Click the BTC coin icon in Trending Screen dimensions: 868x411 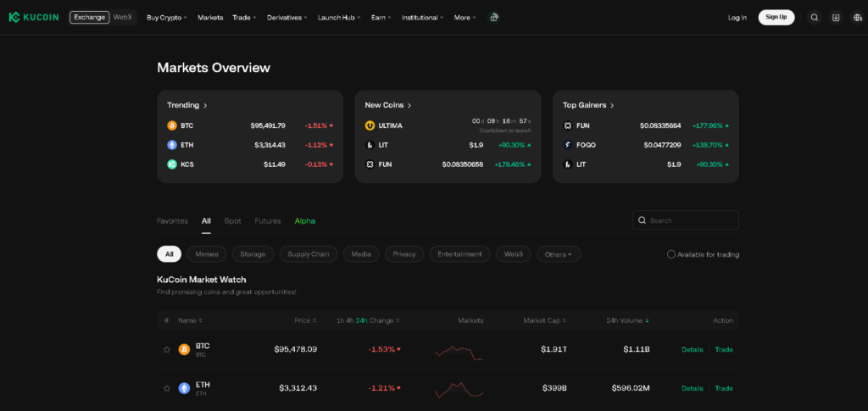tap(172, 125)
